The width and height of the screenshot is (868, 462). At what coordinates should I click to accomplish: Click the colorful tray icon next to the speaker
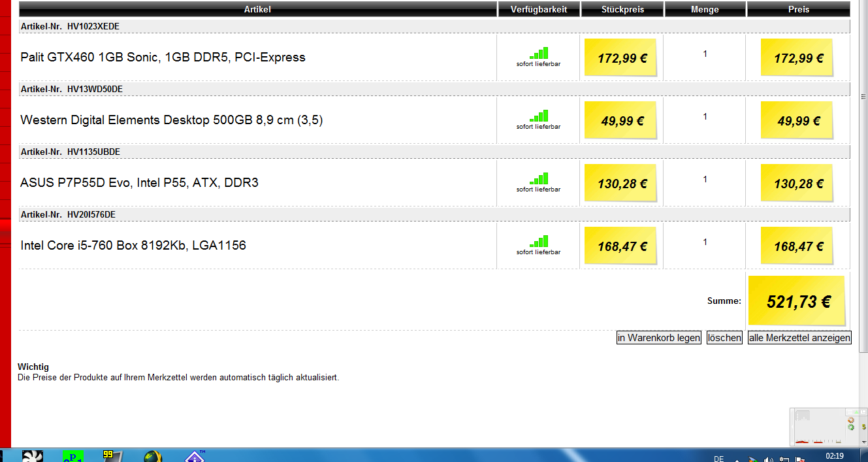753,459
